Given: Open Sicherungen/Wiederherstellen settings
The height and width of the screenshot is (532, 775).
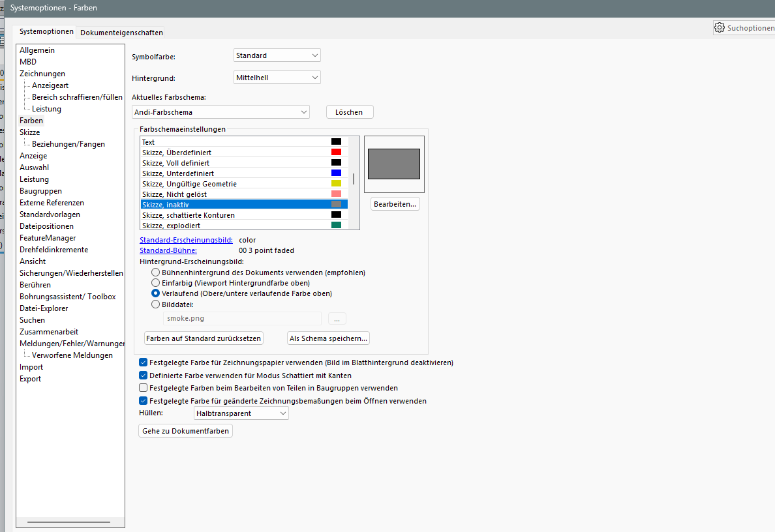Looking at the screenshot, I should tap(71, 273).
